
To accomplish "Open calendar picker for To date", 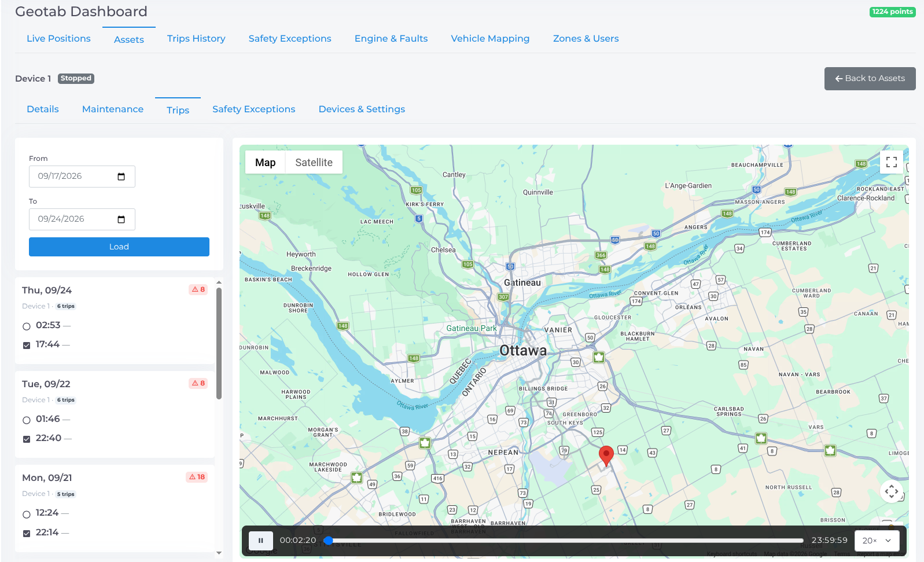I will tap(121, 219).
